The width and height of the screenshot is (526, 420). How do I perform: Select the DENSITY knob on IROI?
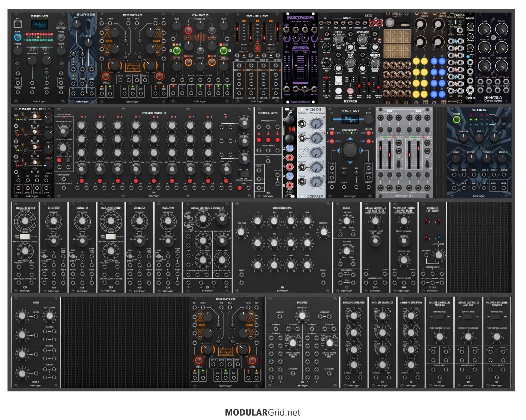(x=350, y=63)
